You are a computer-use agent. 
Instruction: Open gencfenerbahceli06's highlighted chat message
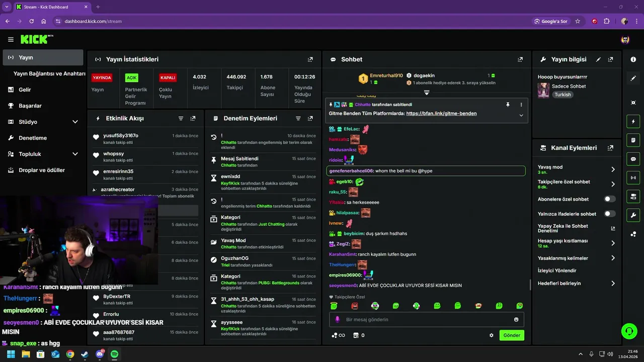[426, 171]
